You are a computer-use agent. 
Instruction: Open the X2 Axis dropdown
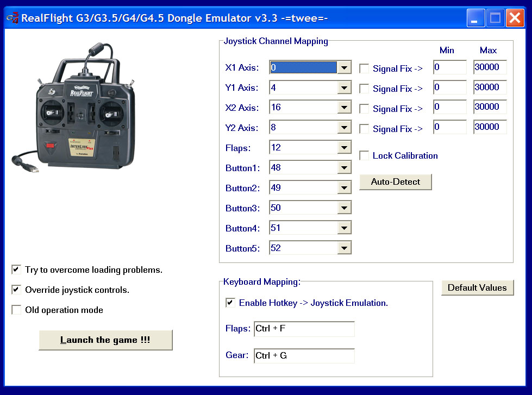point(345,108)
